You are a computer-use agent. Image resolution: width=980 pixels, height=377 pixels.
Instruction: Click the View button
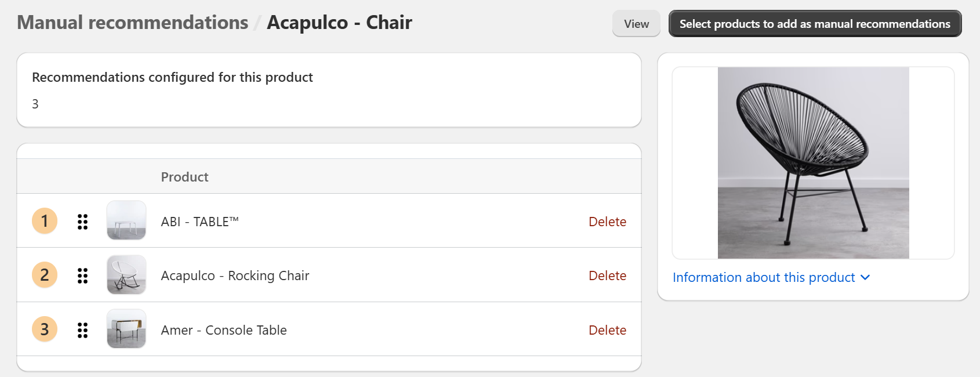pyautogui.click(x=636, y=24)
